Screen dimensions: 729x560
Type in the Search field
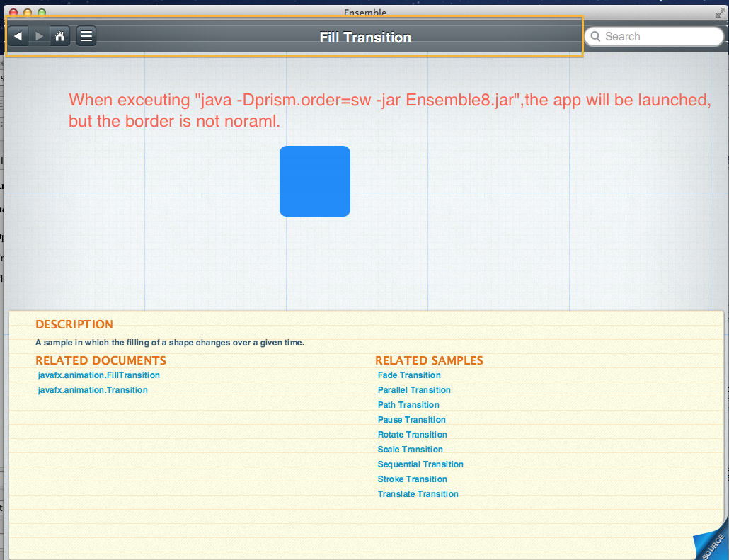tap(658, 37)
